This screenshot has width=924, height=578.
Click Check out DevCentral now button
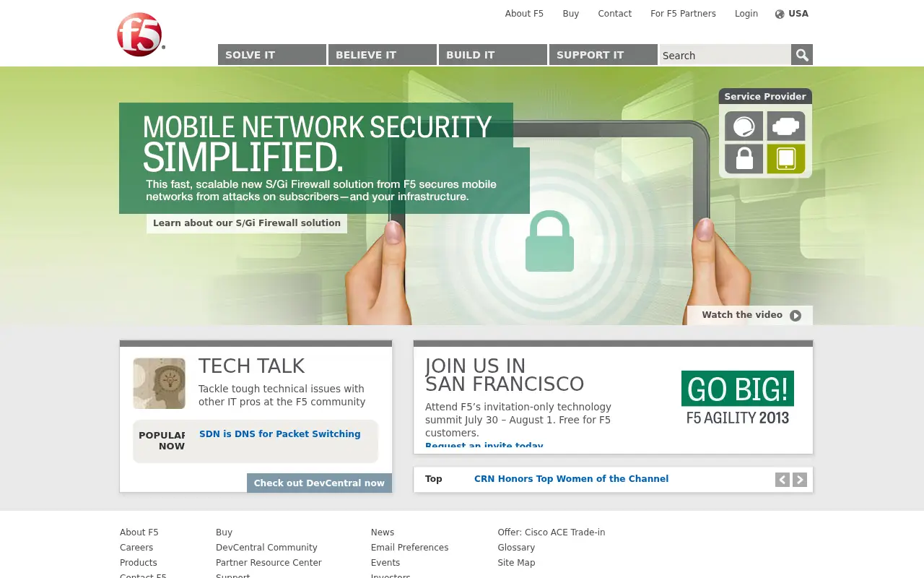[x=319, y=483]
